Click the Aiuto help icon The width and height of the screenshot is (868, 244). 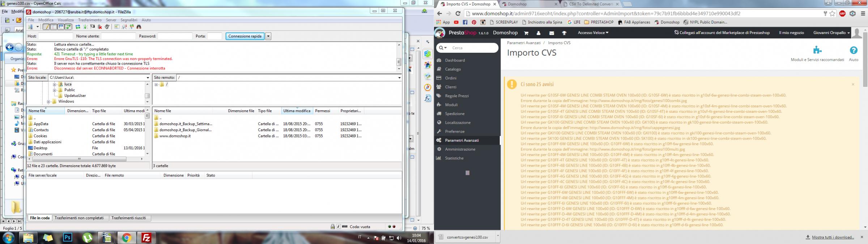click(x=854, y=54)
